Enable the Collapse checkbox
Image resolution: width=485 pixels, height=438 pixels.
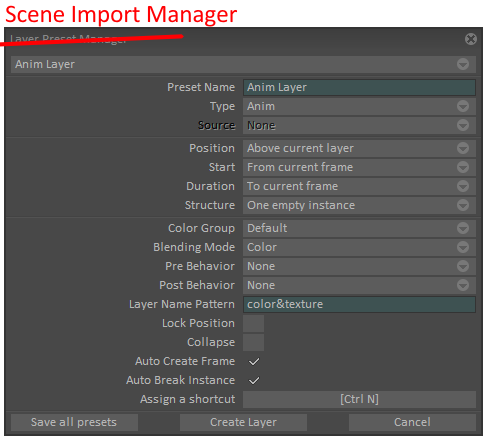tap(253, 342)
